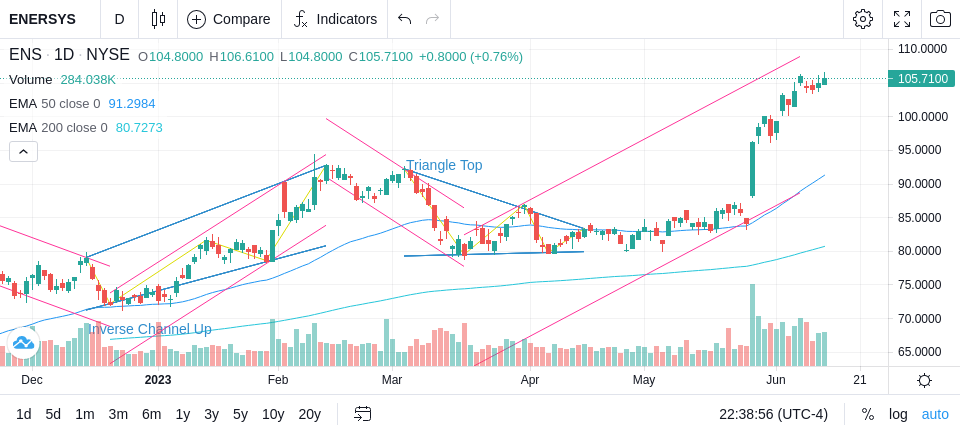Enter fullscreen mode
This screenshot has height=433, width=960.
(x=902, y=19)
